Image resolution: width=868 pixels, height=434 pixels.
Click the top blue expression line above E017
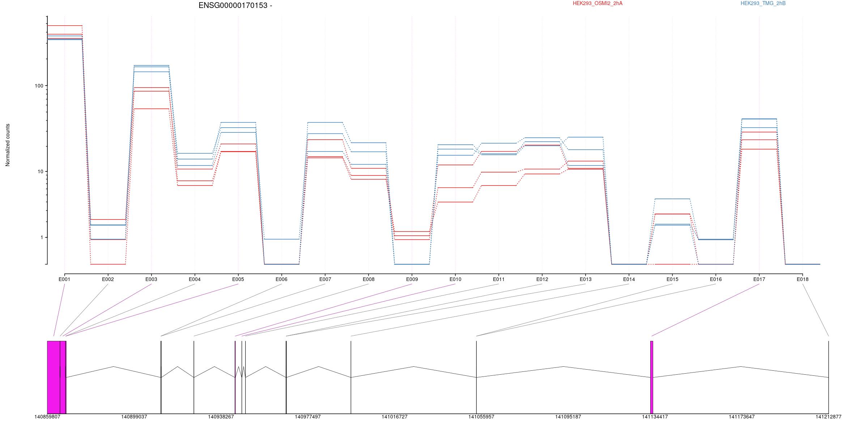(x=759, y=119)
